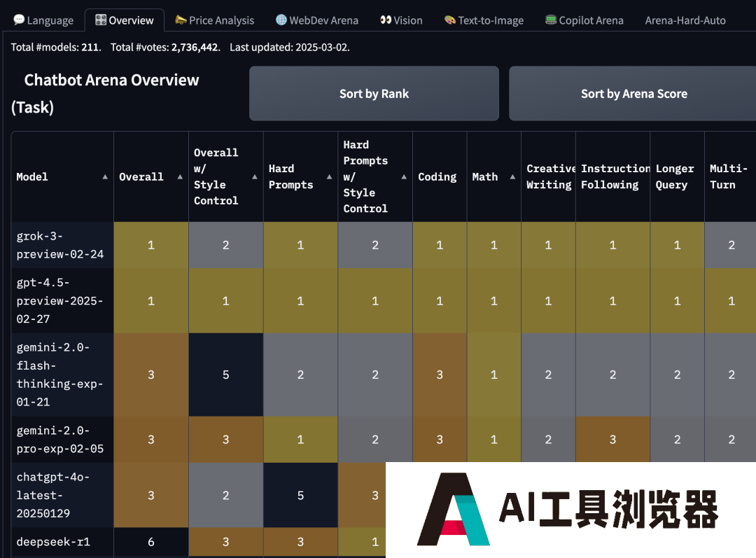The image size is (756, 558).
Task: Select the Overview tab
Action: [x=125, y=20]
